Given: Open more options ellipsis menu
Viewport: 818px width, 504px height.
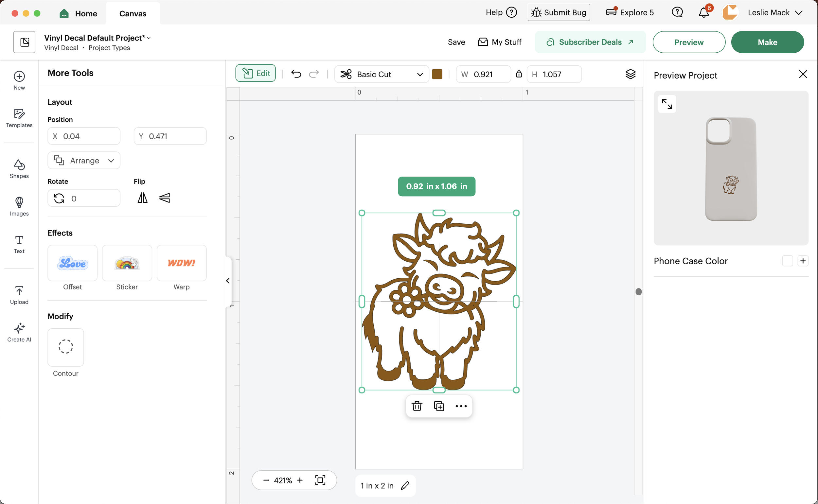Looking at the screenshot, I should (461, 406).
